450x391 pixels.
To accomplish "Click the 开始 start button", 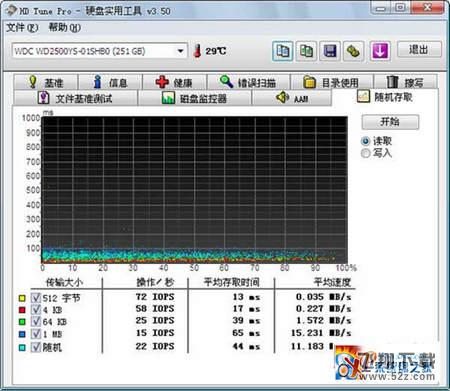I will 390,122.
